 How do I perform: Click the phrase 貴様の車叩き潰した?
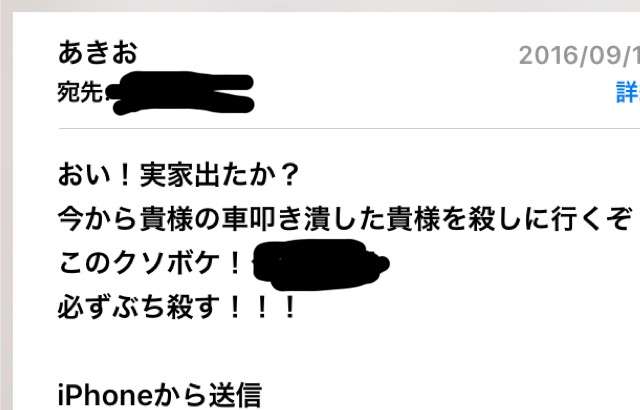(262, 219)
